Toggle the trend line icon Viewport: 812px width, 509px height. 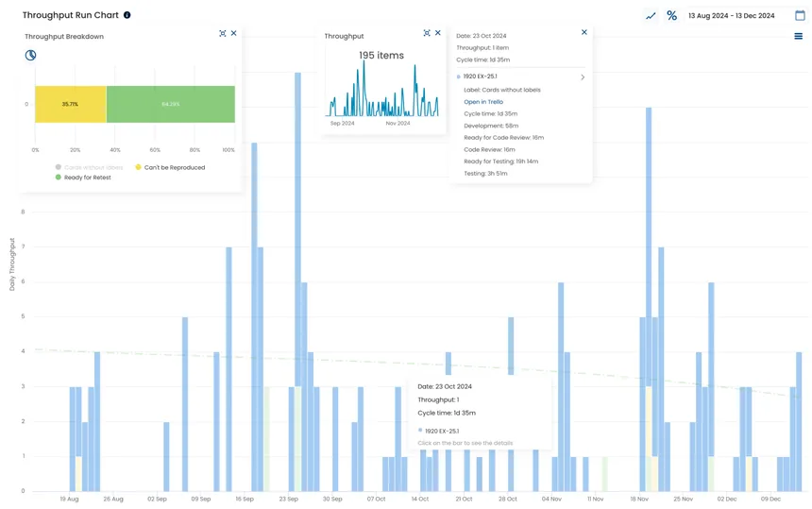pyautogui.click(x=651, y=15)
